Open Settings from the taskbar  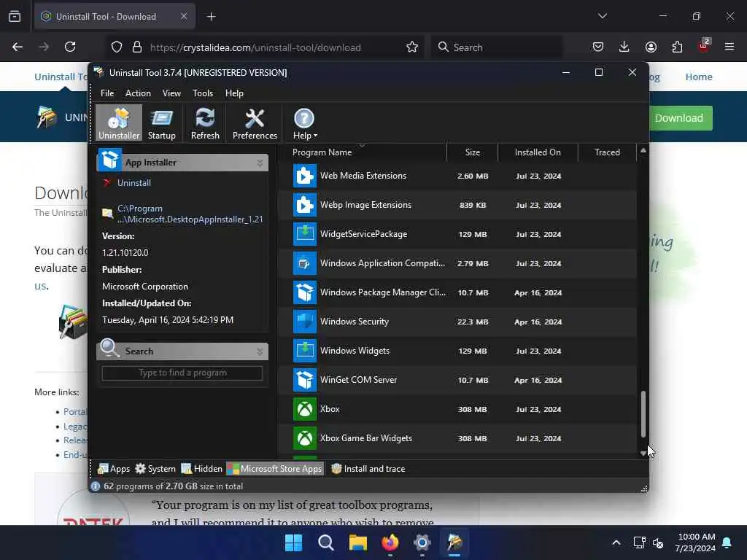422,542
